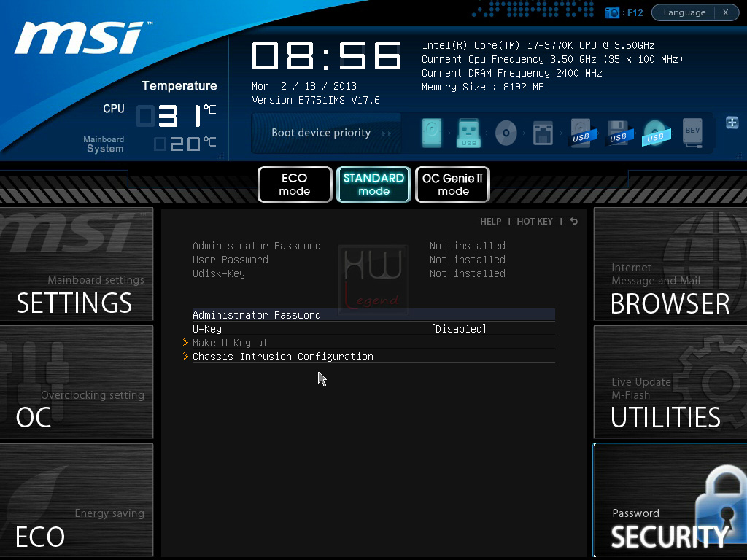Select the network port boot device icon
The image size is (747, 560).
pos(543,133)
